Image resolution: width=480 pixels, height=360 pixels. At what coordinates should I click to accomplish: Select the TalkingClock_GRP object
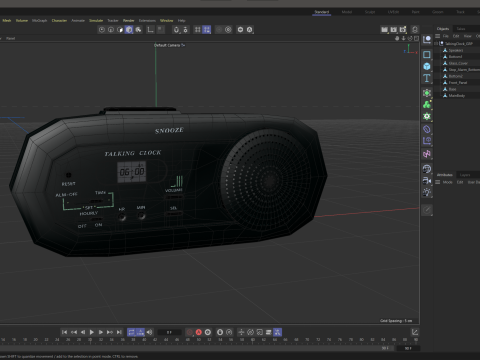coord(459,44)
